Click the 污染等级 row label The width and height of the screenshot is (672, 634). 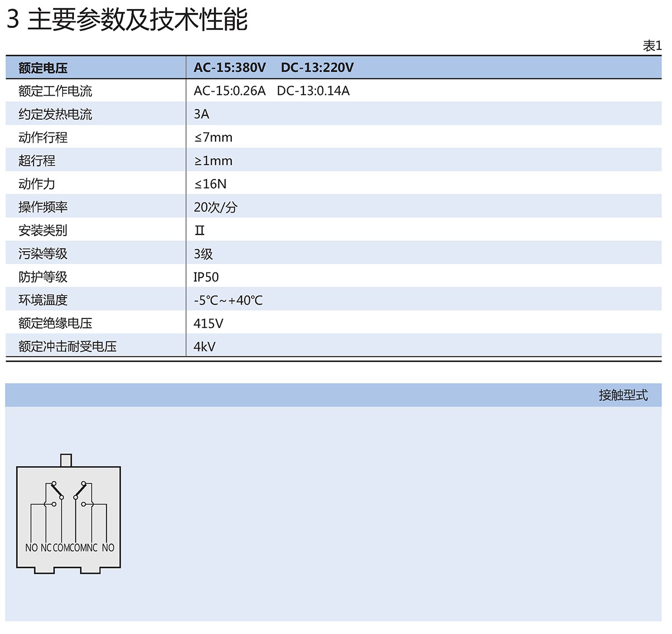click(x=43, y=254)
